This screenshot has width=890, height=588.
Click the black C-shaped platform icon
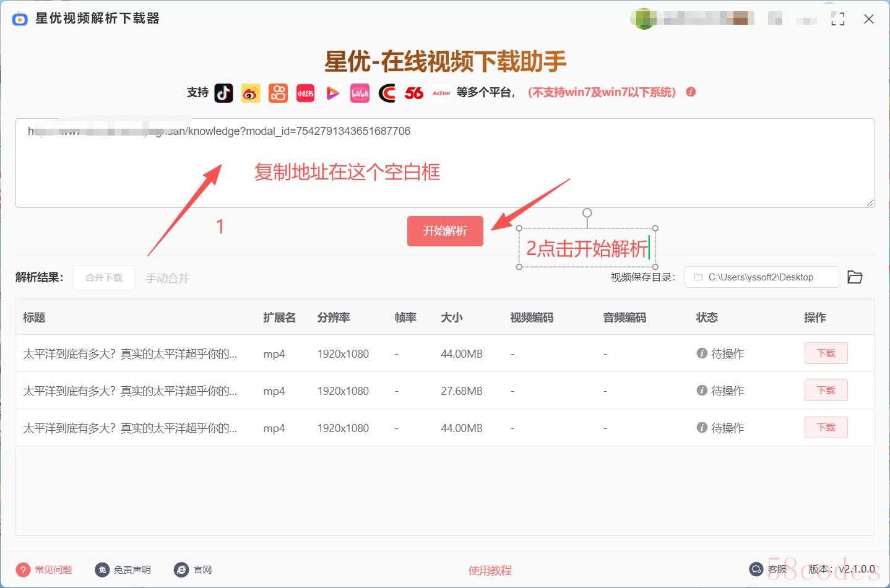tap(387, 93)
